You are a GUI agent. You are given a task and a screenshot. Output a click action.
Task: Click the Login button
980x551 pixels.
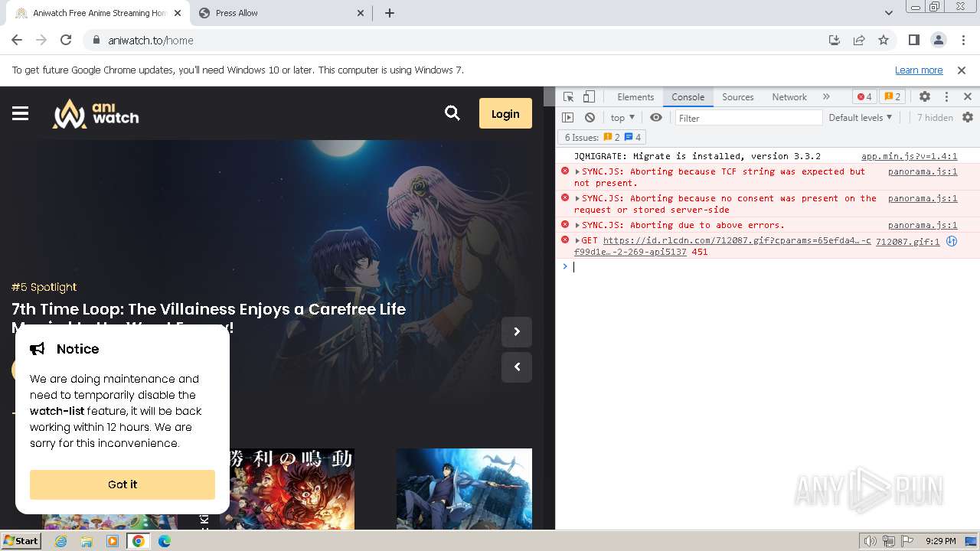505,113
